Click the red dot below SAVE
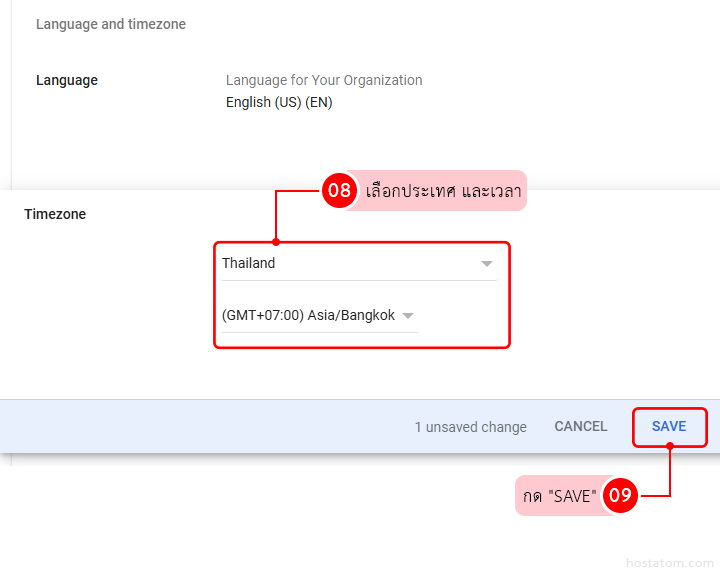This screenshot has width=720, height=572. (669, 447)
